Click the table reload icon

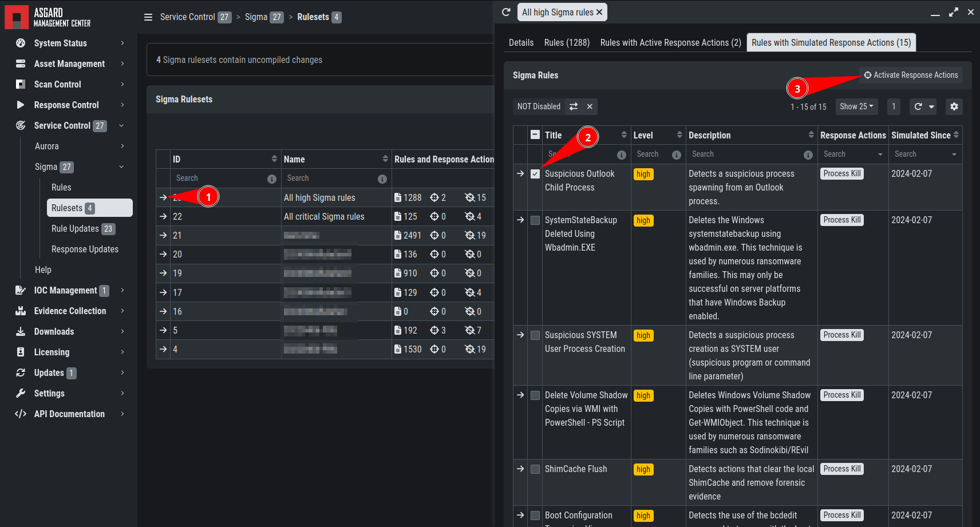click(918, 106)
